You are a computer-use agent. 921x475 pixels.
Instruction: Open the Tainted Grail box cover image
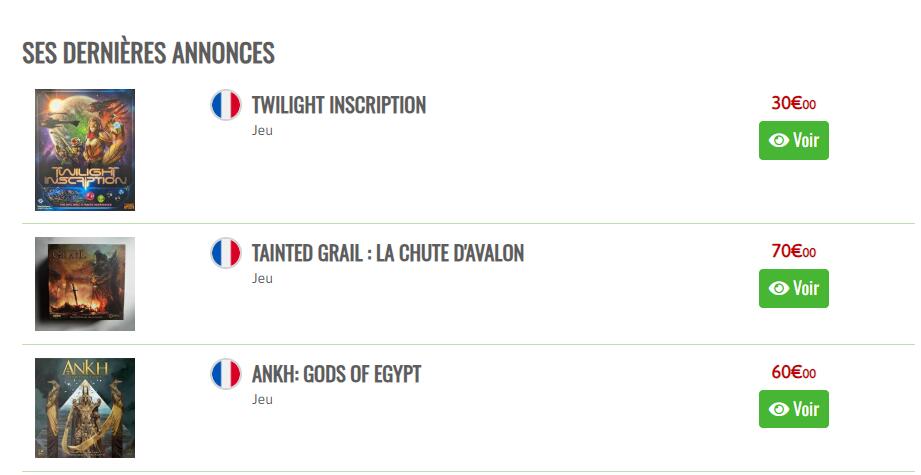coord(85,284)
